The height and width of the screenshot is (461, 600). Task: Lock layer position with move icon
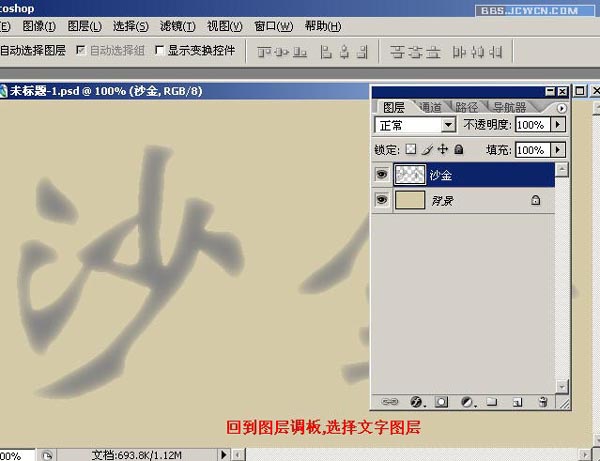(443, 149)
